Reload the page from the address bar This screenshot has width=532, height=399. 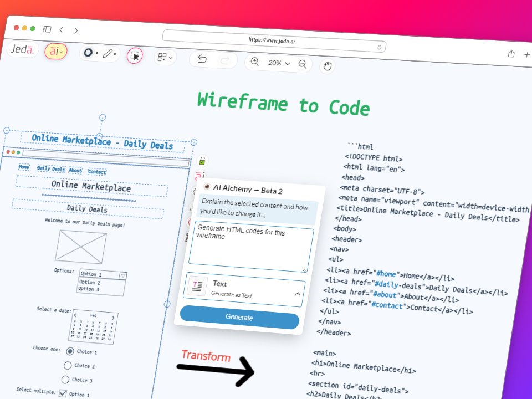coord(379,47)
